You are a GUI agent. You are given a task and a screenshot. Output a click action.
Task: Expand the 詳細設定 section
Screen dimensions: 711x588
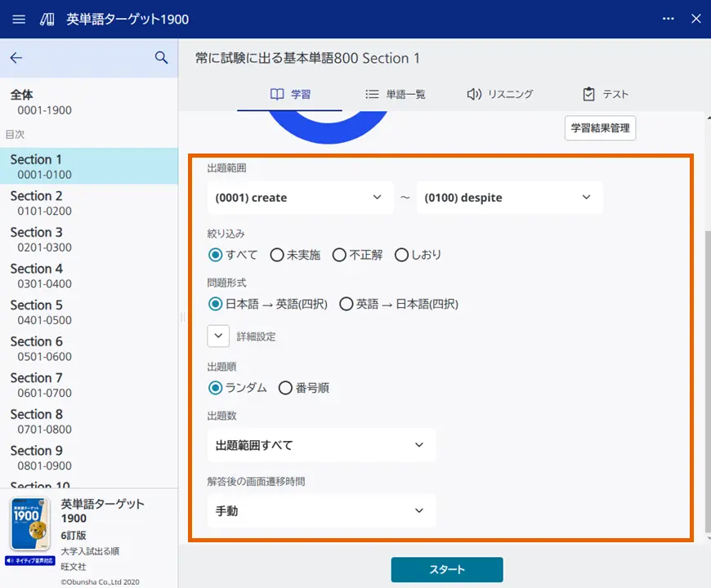click(x=217, y=336)
